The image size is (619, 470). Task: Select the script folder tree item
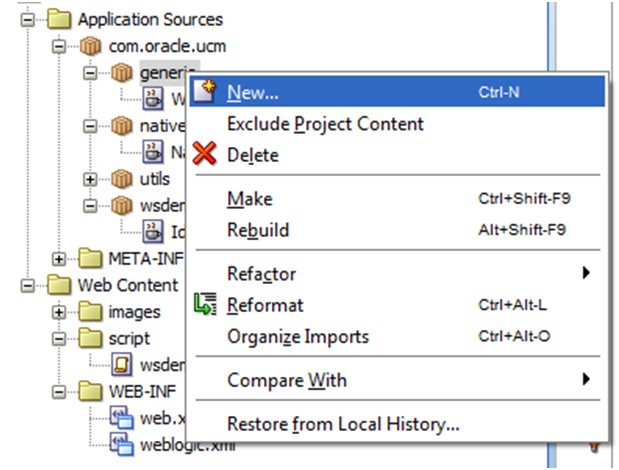coord(129,339)
